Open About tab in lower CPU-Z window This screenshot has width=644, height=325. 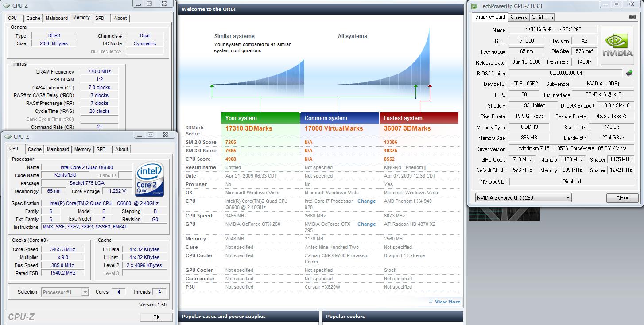(121, 149)
